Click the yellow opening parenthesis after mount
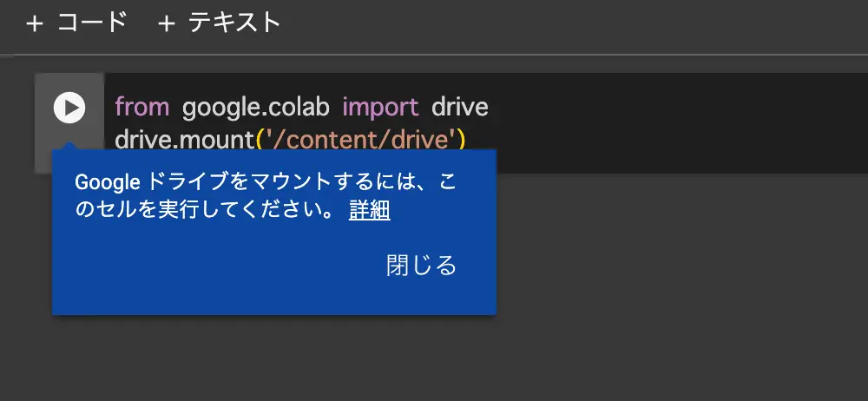The height and width of the screenshot is (401, 868). tap(259, 138)
